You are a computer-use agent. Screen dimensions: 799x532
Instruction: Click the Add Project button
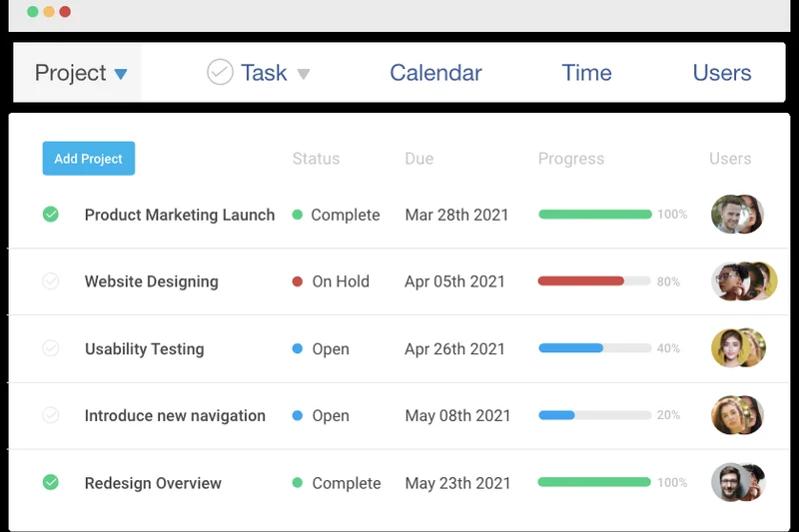pyautogui.click(x=88, y=159)
